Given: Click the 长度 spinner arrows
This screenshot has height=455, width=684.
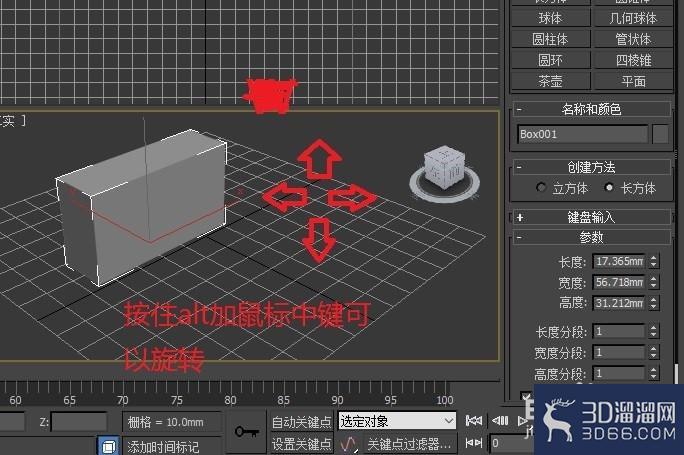Looking at the screenshot, I should click(653, 261).
